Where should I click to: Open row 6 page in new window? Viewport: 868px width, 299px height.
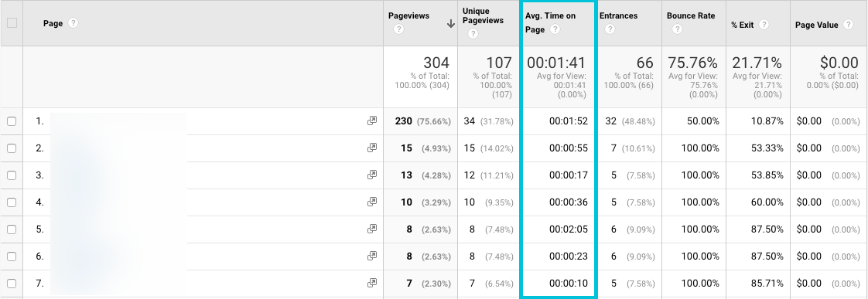372,257
